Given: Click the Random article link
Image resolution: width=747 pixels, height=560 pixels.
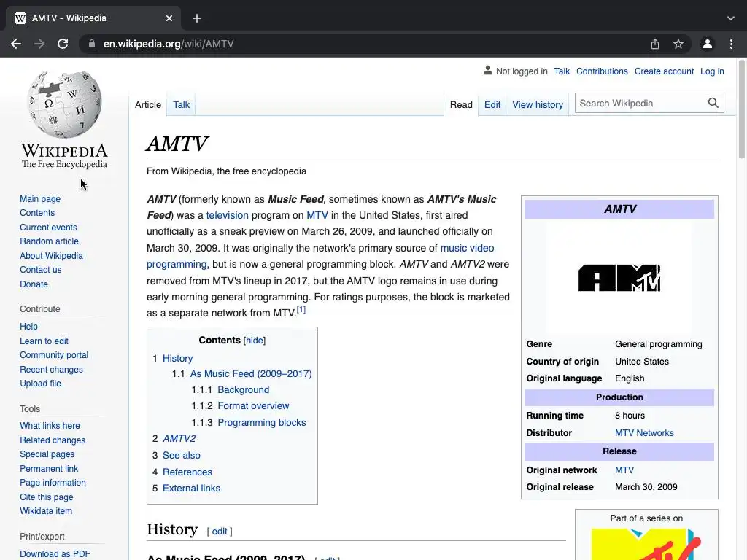Looking at the screenshot, I should pos(49,241).
